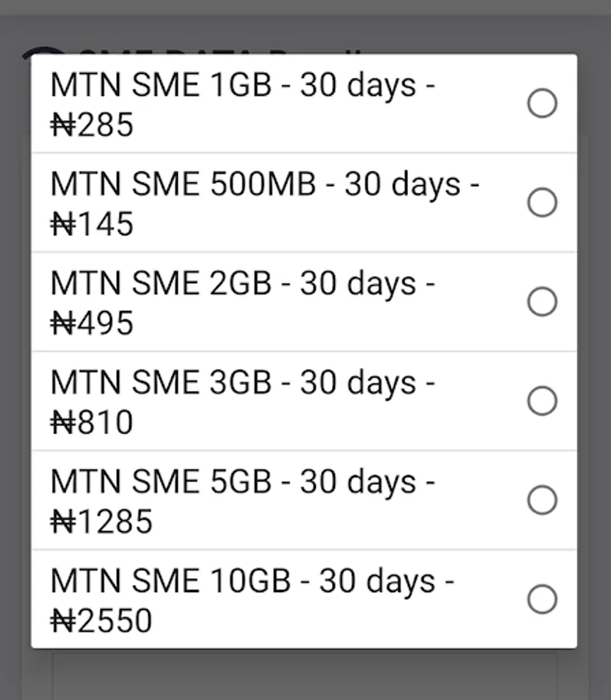Click the ₦810 price text
The image size is (611, 700).
pyautogui.click(x=92, y=423)
